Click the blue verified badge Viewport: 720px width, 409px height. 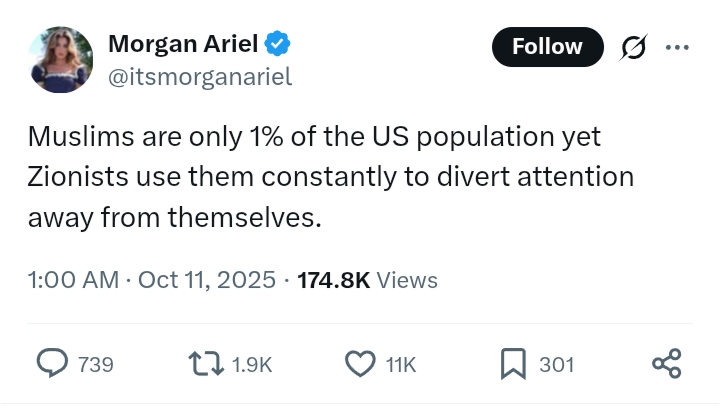click(277, 44)
